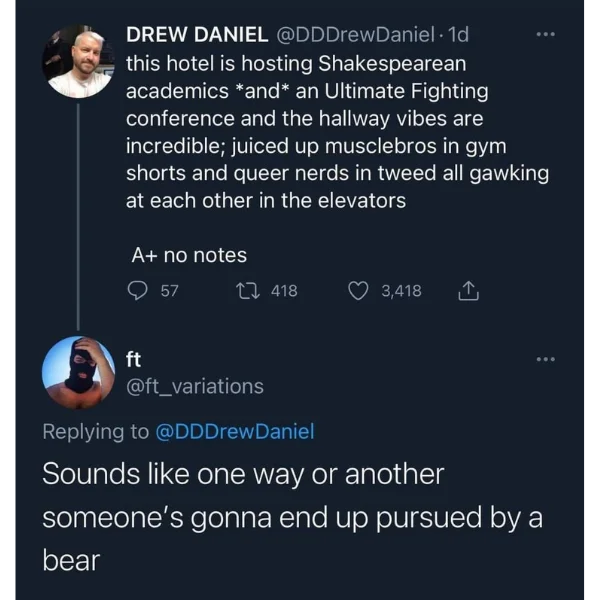600x600 pixels.
Task: Click the ft display name
Action: coord(134,359)
